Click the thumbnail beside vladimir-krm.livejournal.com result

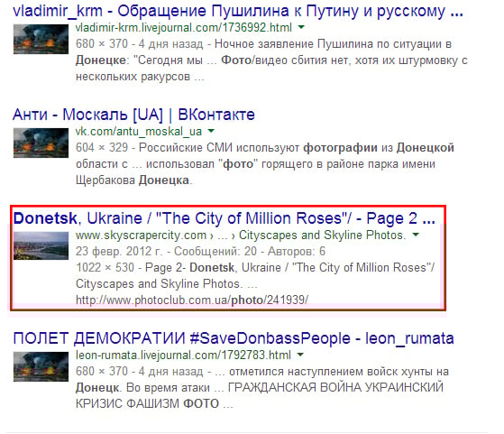click(41, 40)
